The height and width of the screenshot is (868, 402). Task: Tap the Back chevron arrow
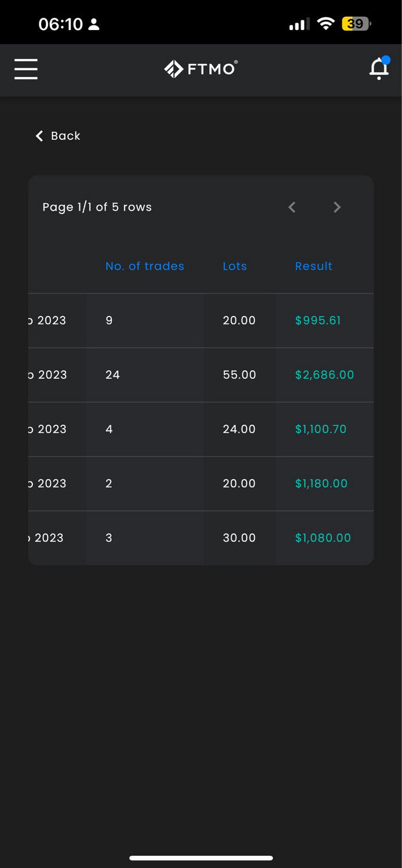pyautogui.click(x=39, y=136)
